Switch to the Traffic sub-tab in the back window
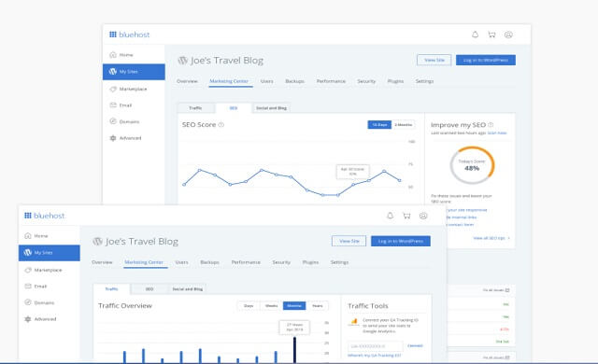The image size is (598, 364). [195, 108]
